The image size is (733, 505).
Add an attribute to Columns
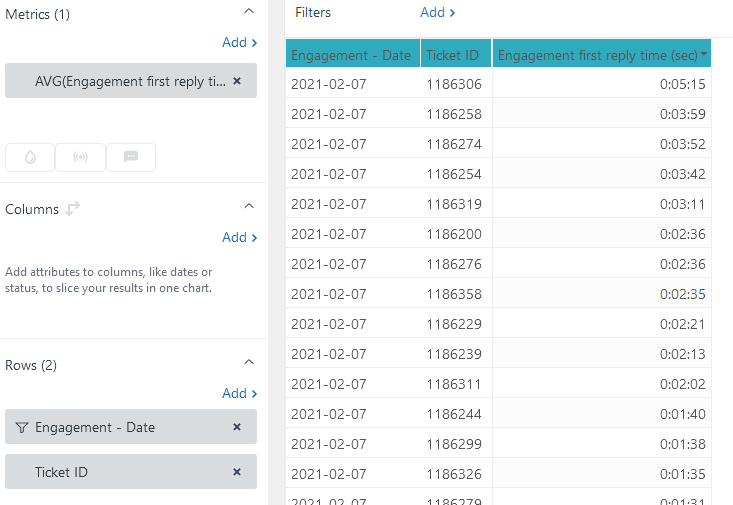[x=239, y=238]
